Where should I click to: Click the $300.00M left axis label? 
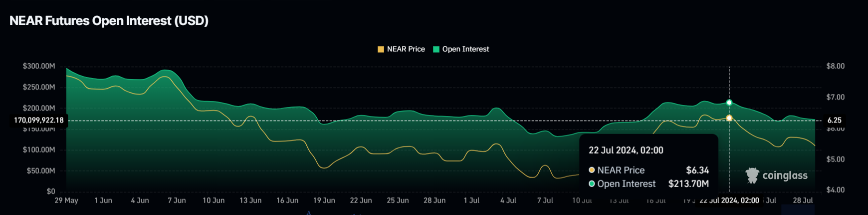coord(39,66)
